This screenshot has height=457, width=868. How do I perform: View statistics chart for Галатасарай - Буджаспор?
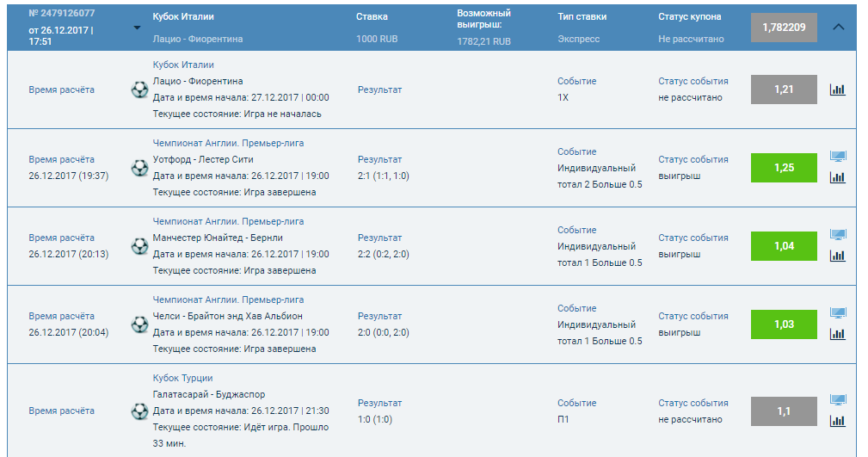[x=837, y=421]
